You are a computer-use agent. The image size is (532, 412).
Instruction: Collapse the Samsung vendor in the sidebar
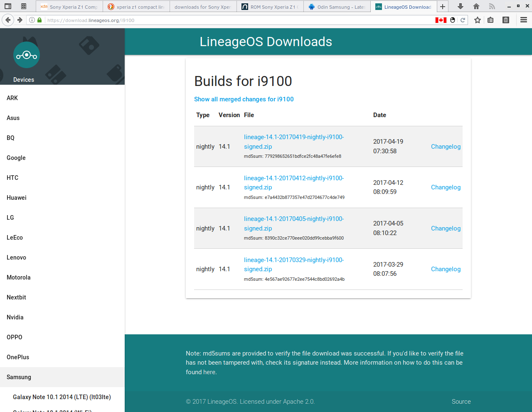tap(62, 377)
